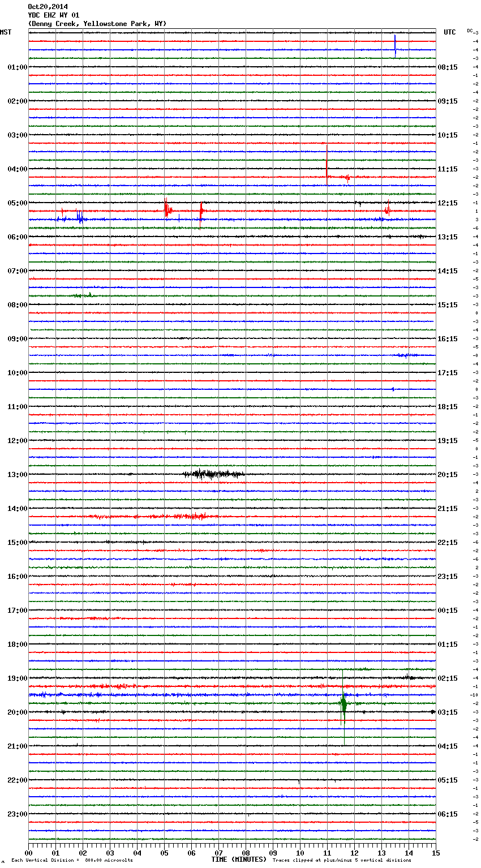Click the minute 00 axis tick label
The image size is (481, 868).
pos(28,853)
